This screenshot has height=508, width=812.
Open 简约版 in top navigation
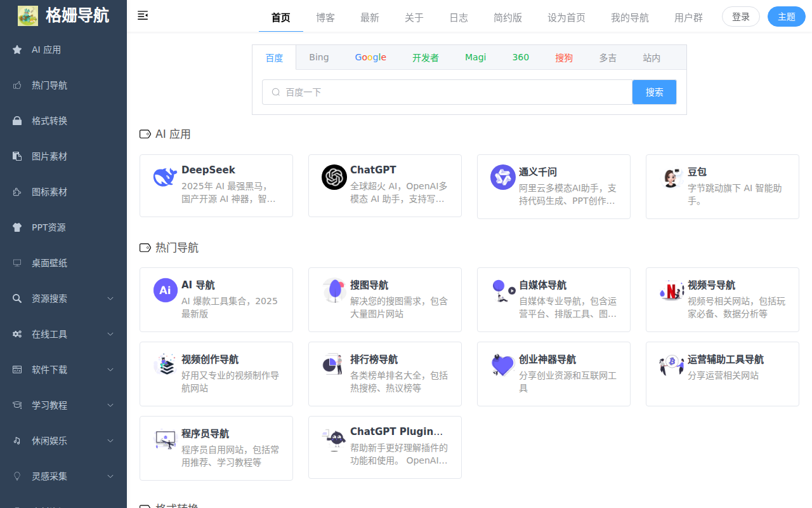(x=507, y=18)
